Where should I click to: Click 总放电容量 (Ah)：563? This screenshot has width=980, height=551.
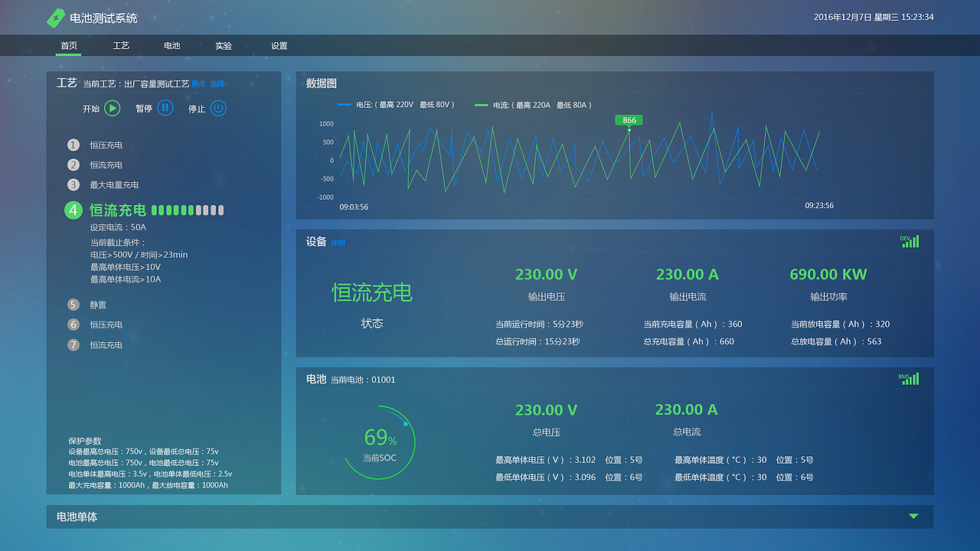click(836, 342)
